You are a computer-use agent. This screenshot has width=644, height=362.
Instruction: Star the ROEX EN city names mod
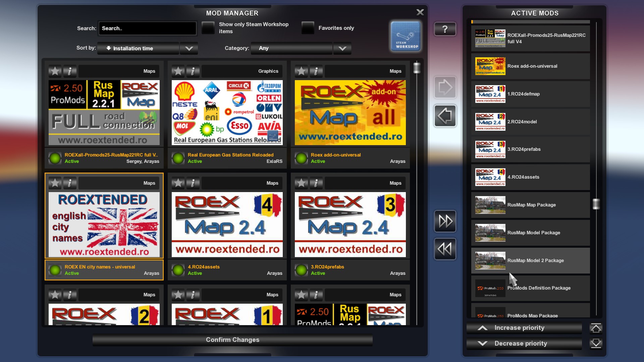55,183
